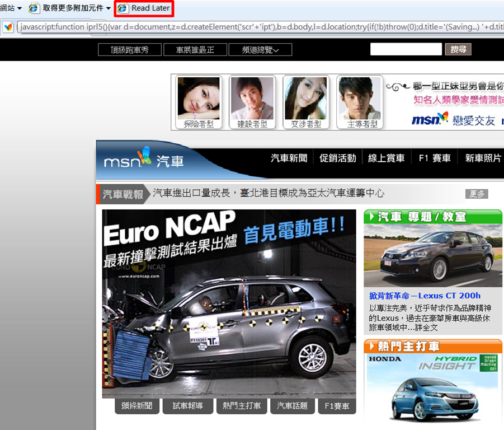This screenshot has height=430, width=504.
Task: Select the 探險者型 profile thumbnail
Action: [x=199, y=102]
